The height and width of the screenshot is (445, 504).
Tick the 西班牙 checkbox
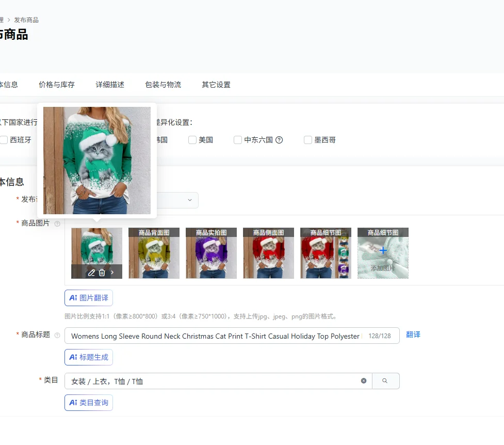(4, 140)
